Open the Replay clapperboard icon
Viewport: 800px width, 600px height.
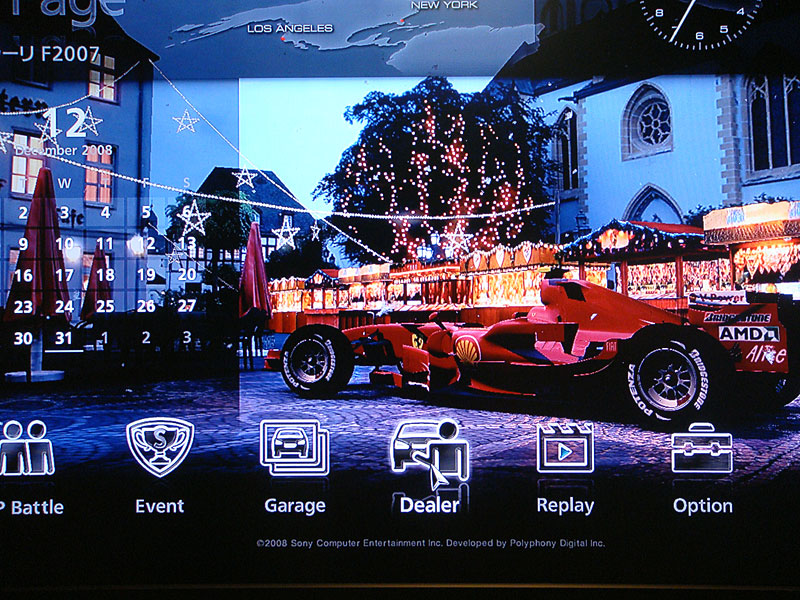(565, 447)
